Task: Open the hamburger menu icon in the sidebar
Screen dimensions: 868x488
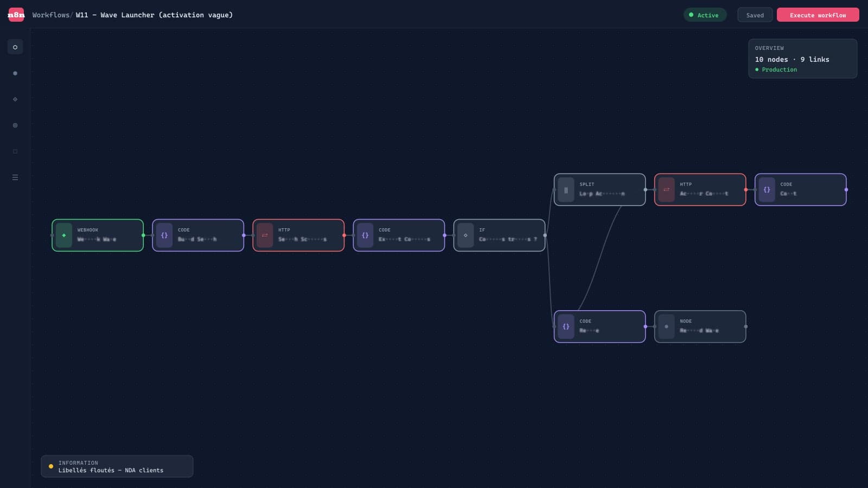Action: point(15,177)
